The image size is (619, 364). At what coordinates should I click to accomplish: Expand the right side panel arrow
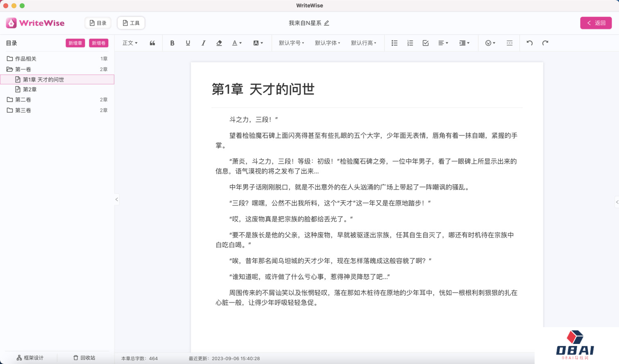pos(617,202)
